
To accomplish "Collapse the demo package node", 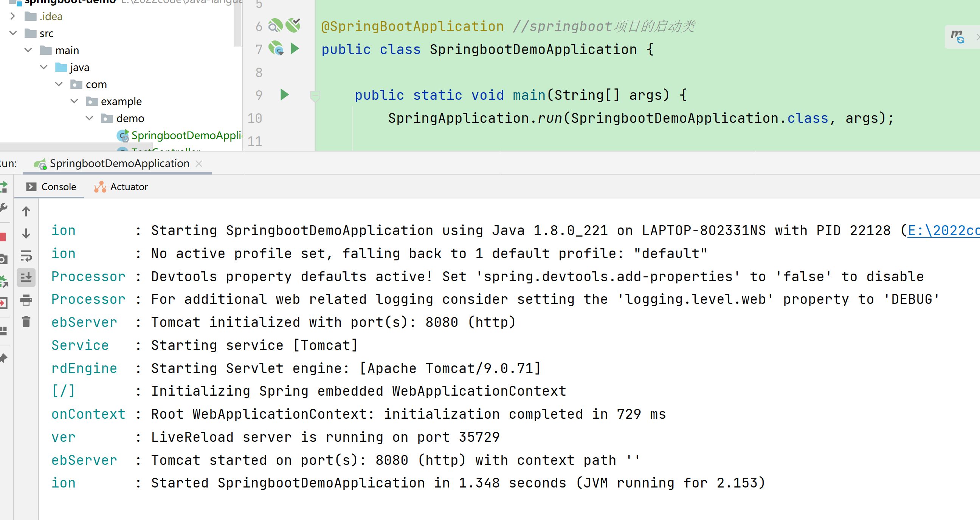I will click(89, 118).
